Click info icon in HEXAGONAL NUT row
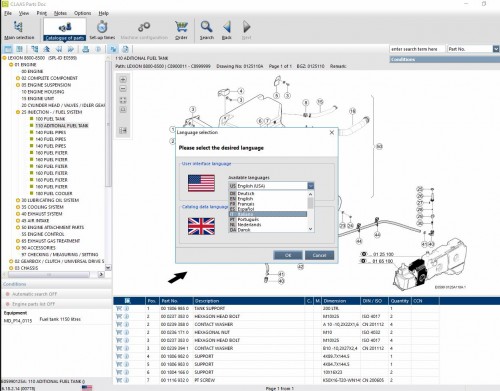The image size is (500, 391). coord(126,332)
